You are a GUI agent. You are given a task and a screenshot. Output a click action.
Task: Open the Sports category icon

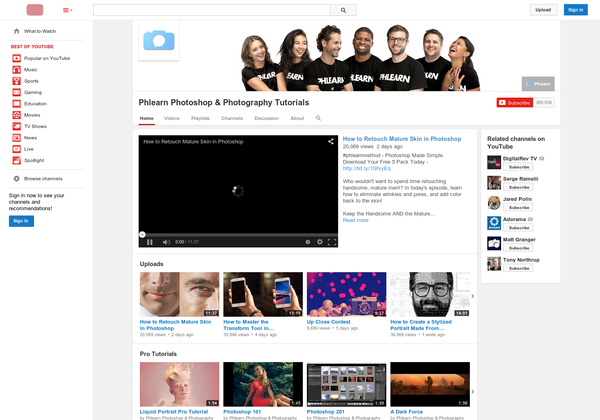(x=16, y=81)
